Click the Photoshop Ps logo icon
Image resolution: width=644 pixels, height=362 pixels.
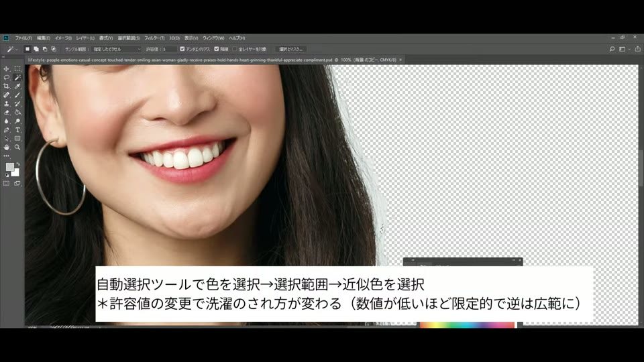tap(6, 38)
